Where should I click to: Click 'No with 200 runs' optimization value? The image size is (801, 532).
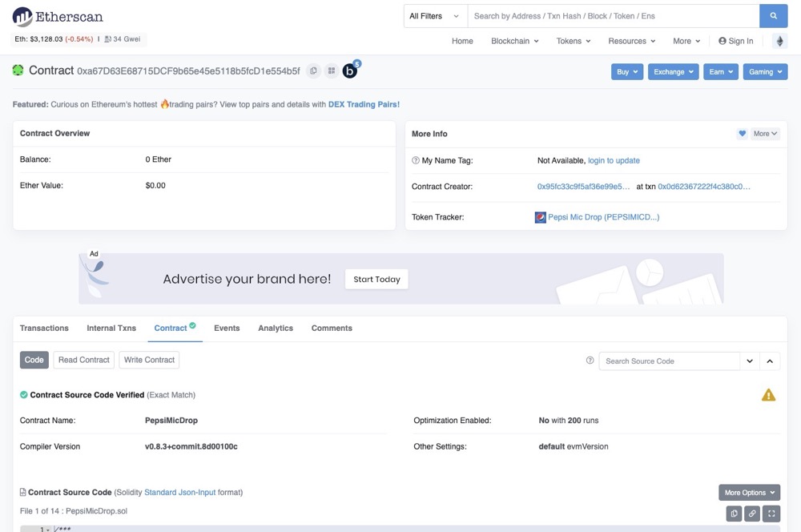[569, 420]
